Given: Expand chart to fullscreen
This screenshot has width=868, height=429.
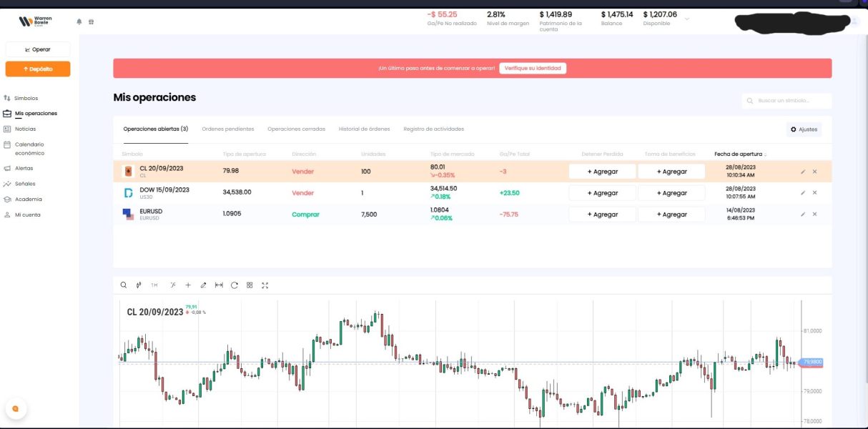Looking at the screenshot, I should (265, 285).
